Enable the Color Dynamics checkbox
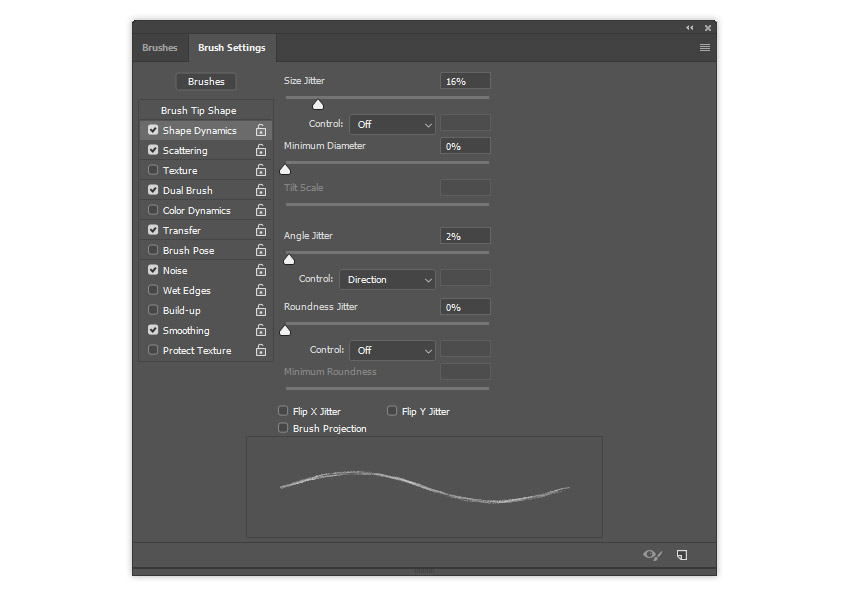 (x=153, y=210)
